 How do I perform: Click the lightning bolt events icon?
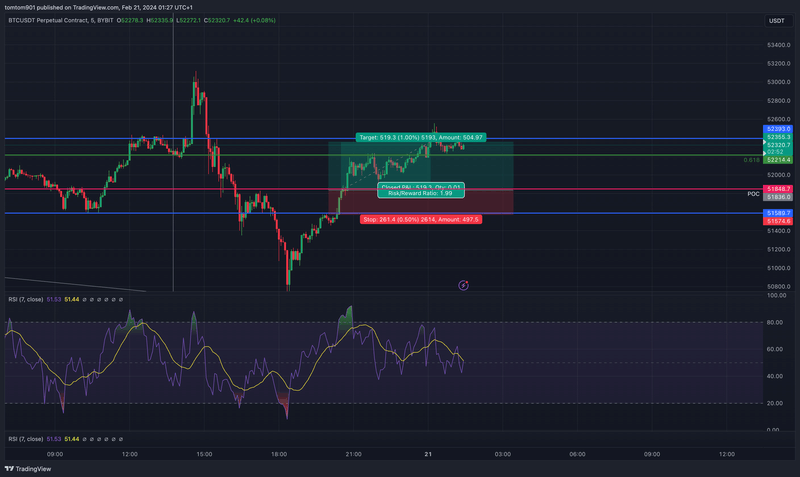[x=463, y=285]
